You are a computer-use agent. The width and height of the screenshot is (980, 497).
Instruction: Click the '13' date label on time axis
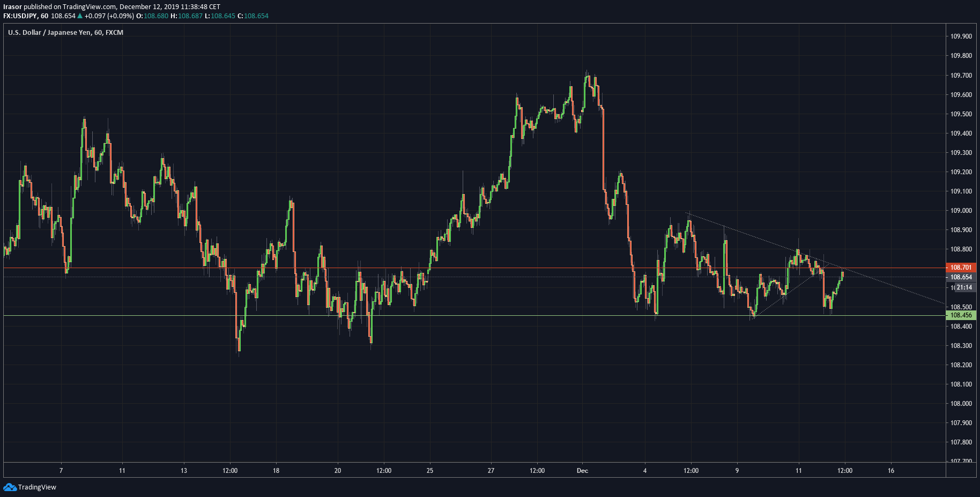click(x=184, y=471)
